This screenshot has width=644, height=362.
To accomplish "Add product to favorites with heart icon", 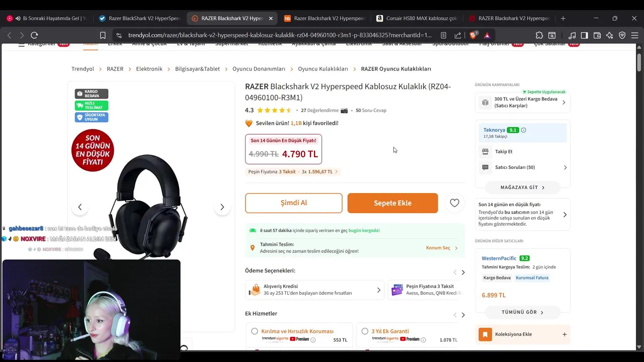I will pos(454,203).
